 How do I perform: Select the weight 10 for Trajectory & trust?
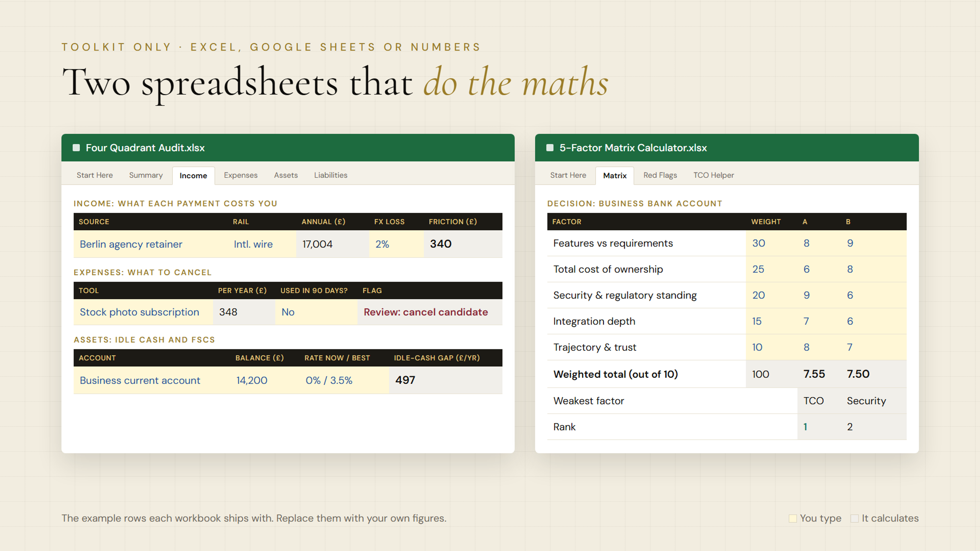tap(772, 347)
